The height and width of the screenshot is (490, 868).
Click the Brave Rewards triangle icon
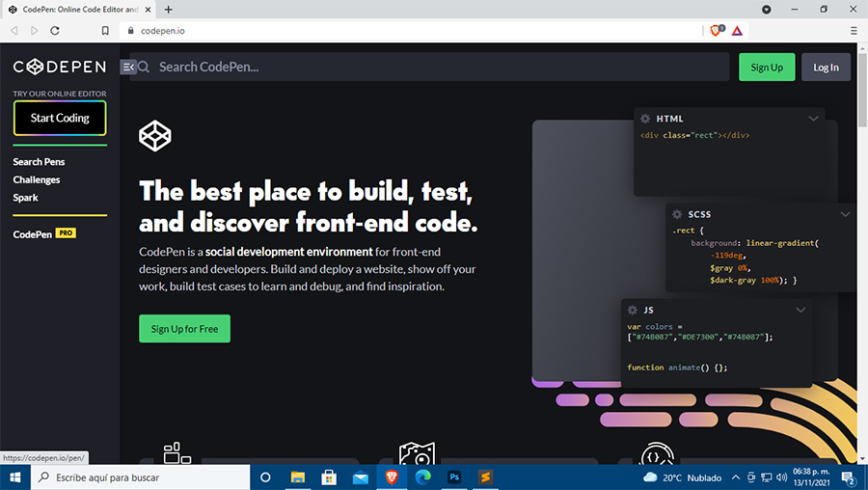737,31
